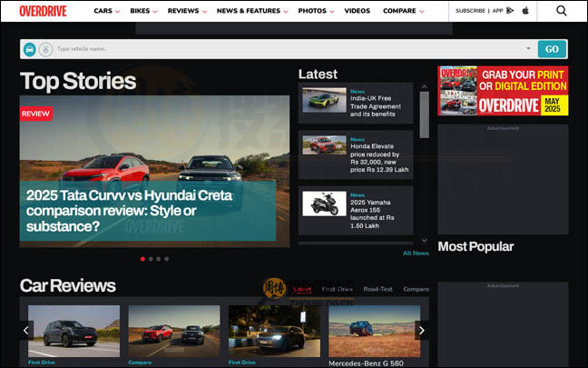588x368 pixels.
Task: Open Honda Elevate price reduced article
Action: [379, 158]
